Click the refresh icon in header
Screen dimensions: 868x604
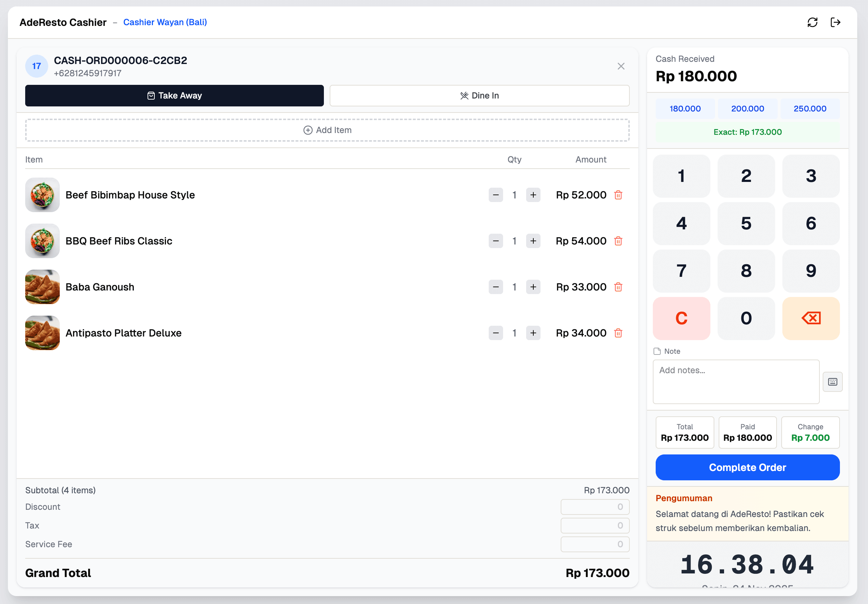click(x=812, y=22)
